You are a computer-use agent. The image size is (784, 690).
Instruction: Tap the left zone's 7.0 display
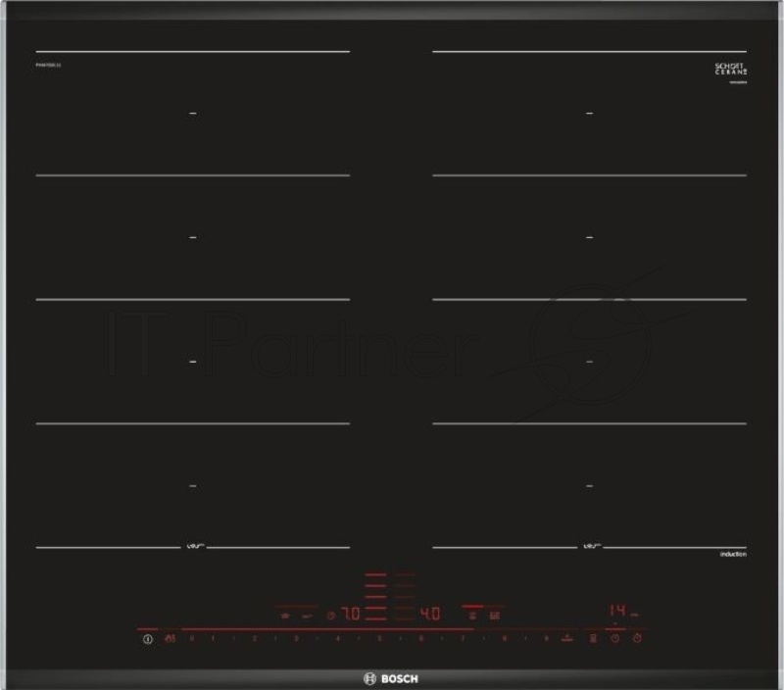pos(350,616)
